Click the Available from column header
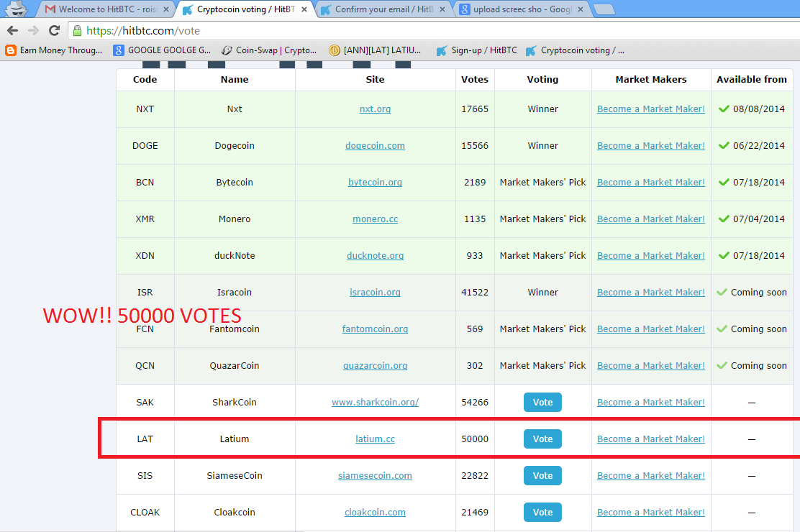Image resolution: width=800 pixels, height=532 pixels. pos(752,80)
